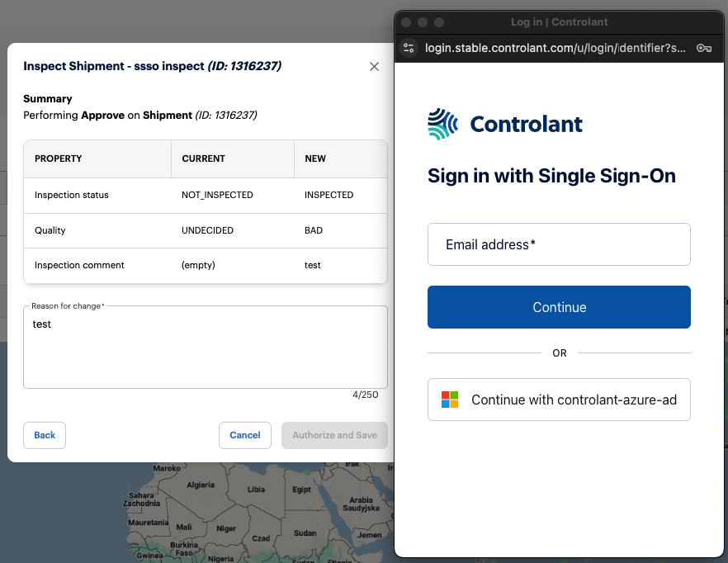Focus the Email address input field
The width and height of the screenshot is (728, 563).
tap(559, 244)
